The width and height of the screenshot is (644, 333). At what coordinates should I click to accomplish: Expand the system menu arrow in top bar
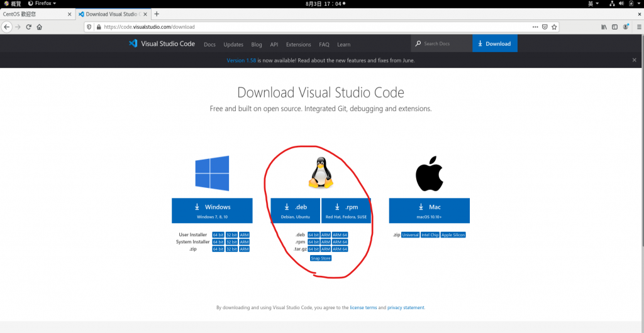tap(639, 3)
